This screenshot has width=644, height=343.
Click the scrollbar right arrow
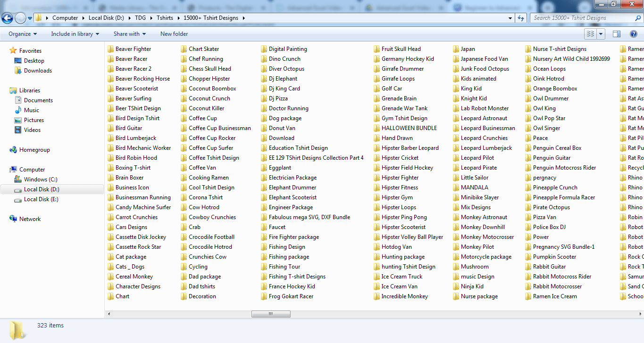(640, 314)
